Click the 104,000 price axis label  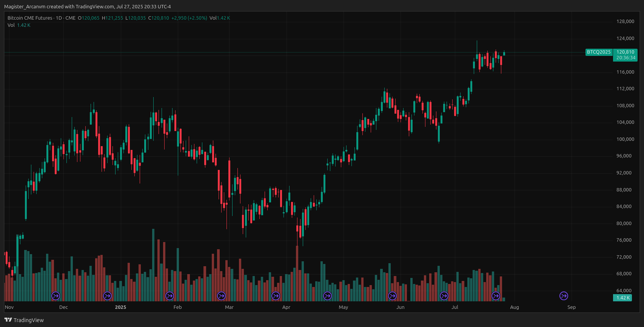626,122
